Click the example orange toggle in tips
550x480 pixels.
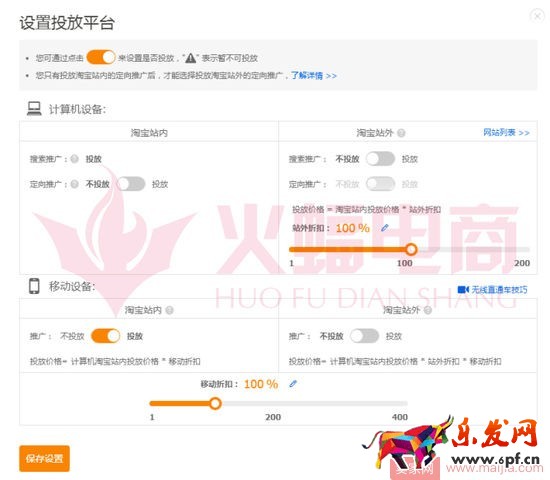(x=101, y=57)
